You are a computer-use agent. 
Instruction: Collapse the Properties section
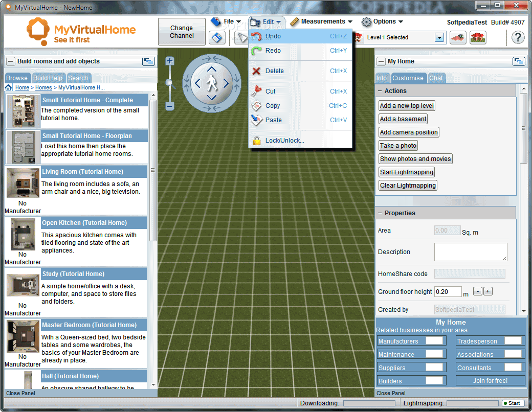click(x=380, y=213)
